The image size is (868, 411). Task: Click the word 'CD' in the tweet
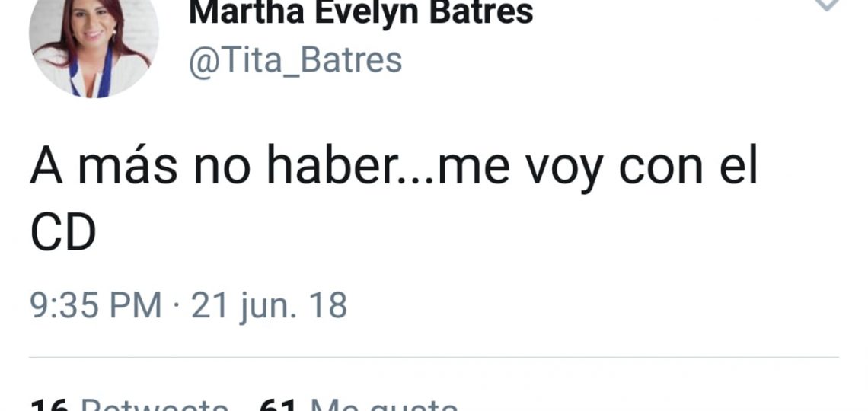coord(63,232)
